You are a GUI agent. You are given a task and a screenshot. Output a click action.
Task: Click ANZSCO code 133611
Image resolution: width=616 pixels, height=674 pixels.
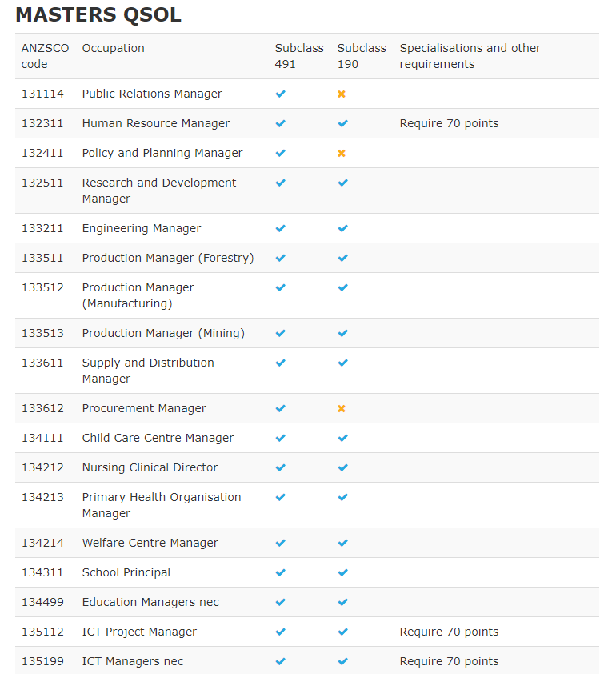coord(42,363)
